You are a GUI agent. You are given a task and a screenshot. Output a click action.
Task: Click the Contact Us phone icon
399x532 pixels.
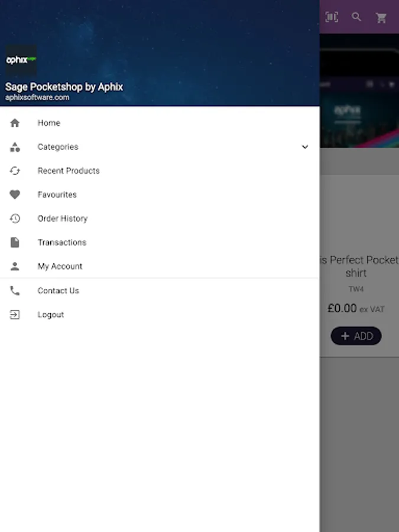click(x=15, y=291)
